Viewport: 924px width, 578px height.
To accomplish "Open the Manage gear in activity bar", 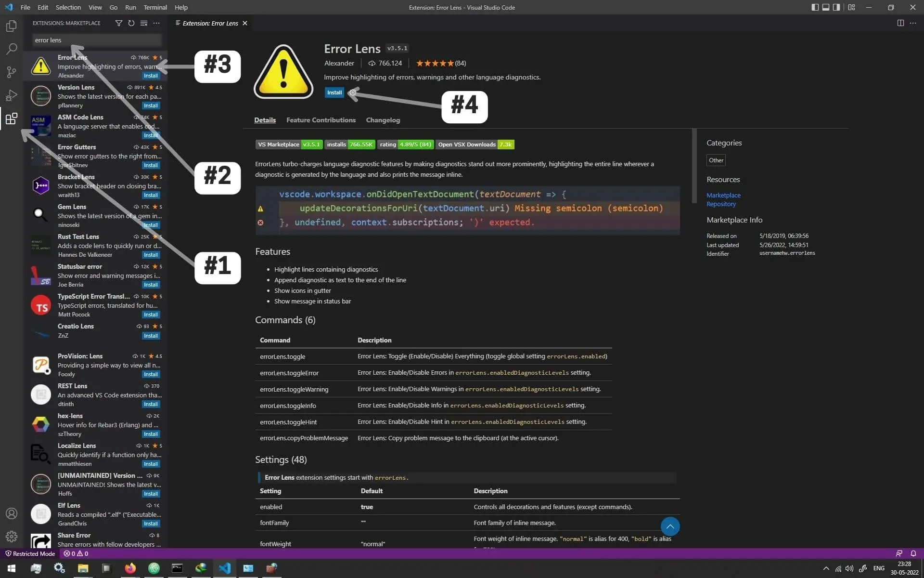I will click(x=12, y=536).
